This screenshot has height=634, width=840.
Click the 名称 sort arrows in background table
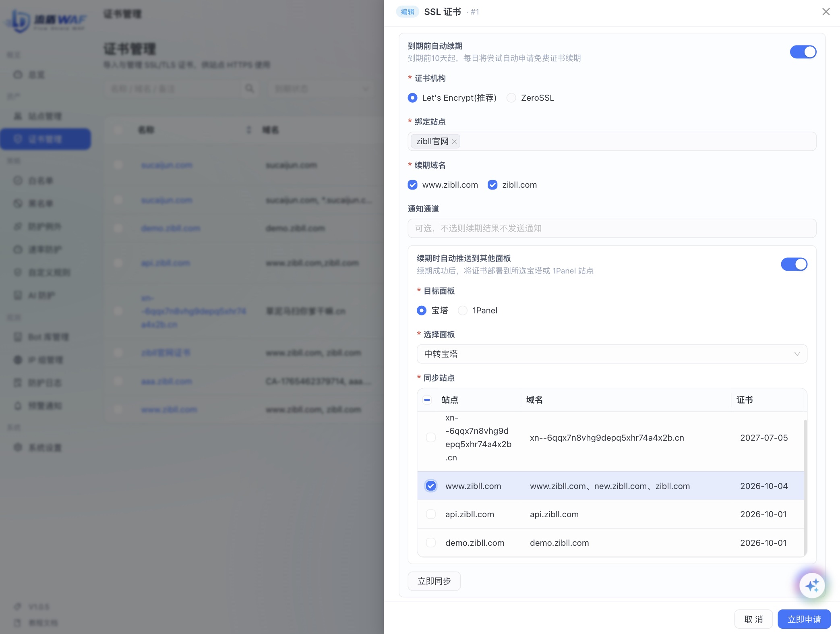(248, 130)
